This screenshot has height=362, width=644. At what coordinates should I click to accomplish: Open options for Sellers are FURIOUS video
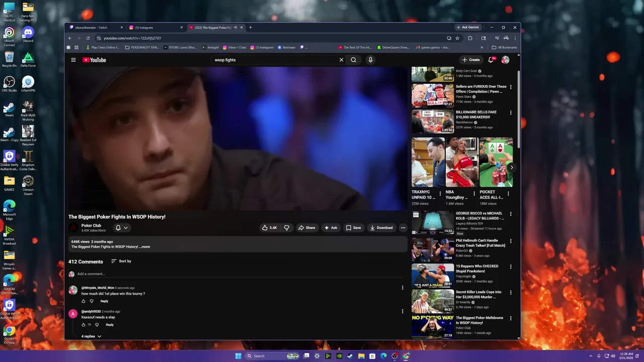(511, 87)
